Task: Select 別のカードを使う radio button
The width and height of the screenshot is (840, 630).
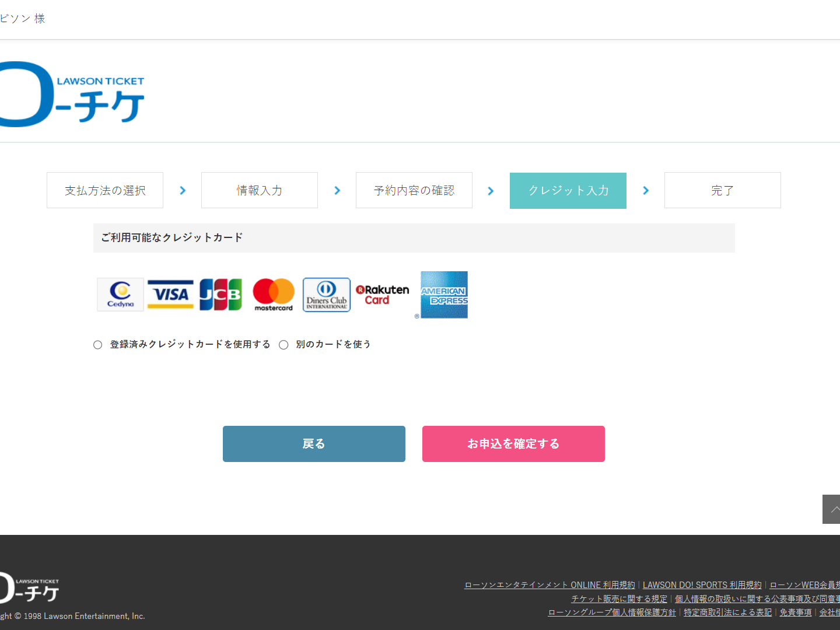Action: (x=283, y=345)
